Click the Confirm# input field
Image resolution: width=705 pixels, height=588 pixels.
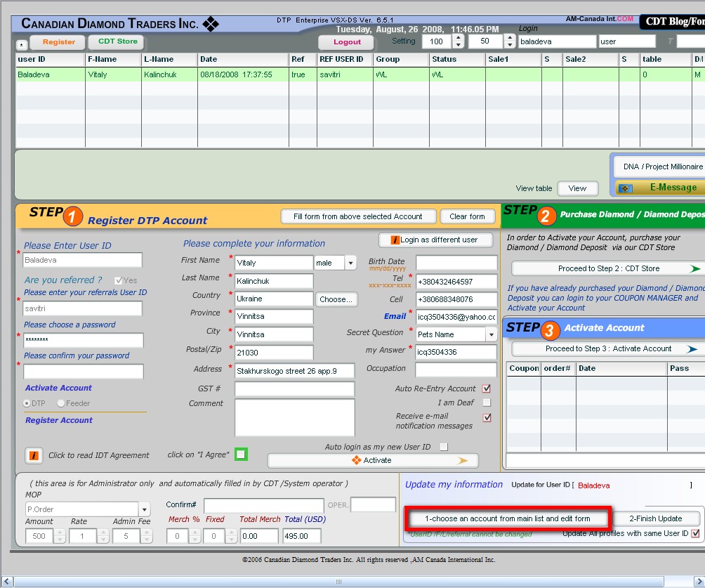click(263, 506)
